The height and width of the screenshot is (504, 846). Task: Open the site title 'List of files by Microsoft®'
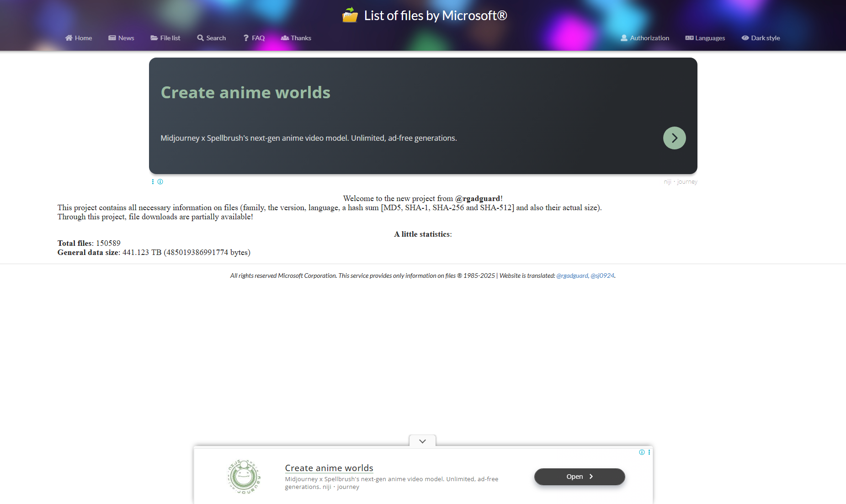pos(436,16)
